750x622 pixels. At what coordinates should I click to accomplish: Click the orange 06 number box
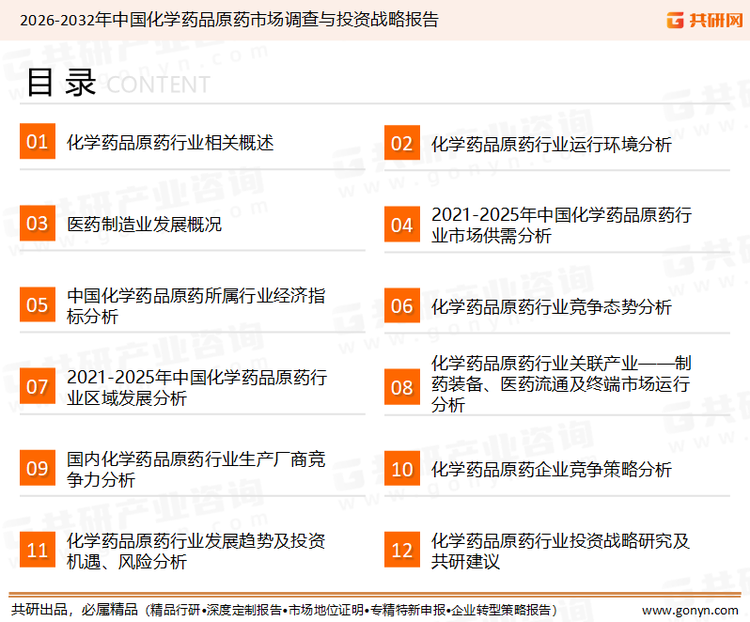tap(402, 305)
